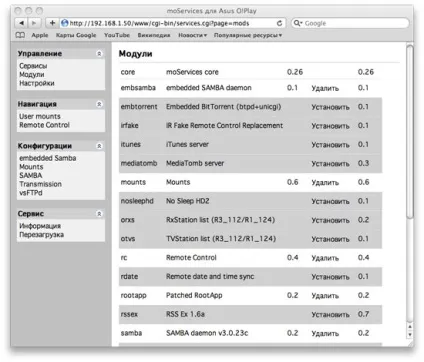This screenshot has width=424, height=362.
Task: Go back using the browser back arrow
Action: coord(22,23)
